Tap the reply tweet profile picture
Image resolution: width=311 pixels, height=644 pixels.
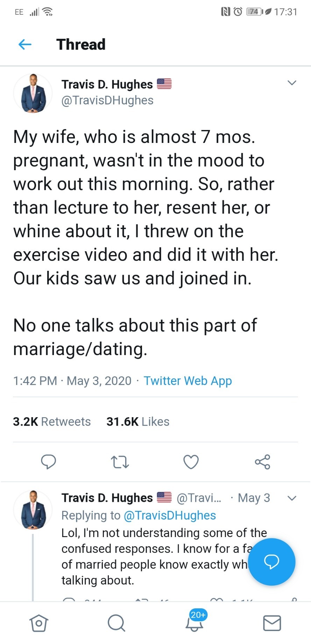coord(33,509)
